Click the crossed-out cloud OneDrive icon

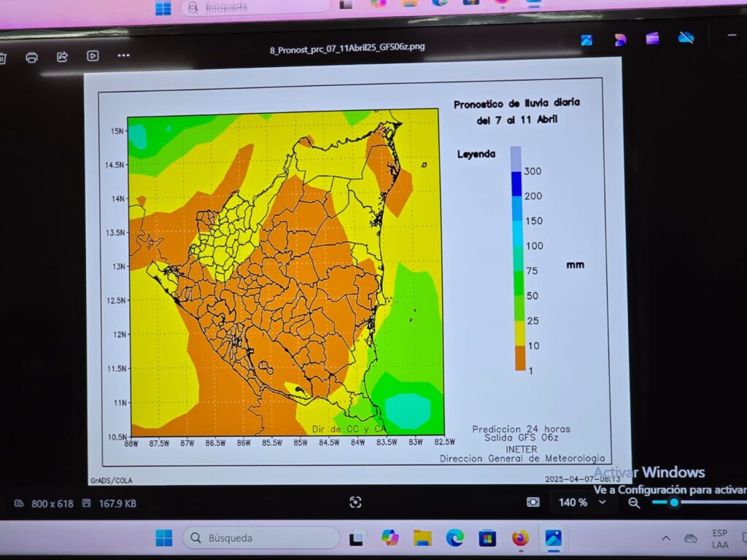[x=686, y=37]
